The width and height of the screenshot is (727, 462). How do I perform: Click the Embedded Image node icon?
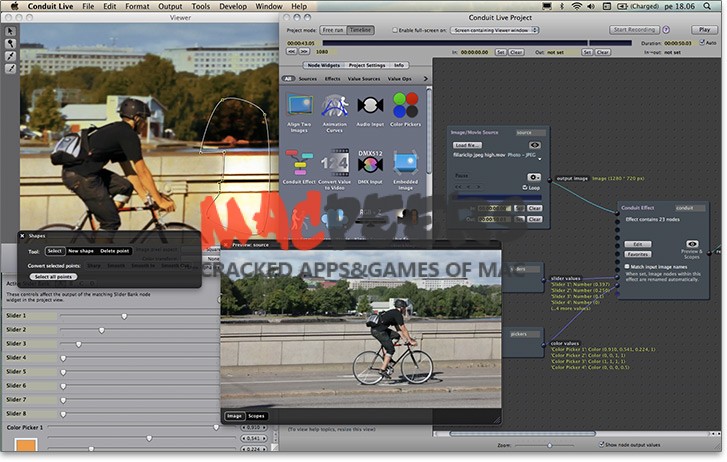click(x=405, y=162)
